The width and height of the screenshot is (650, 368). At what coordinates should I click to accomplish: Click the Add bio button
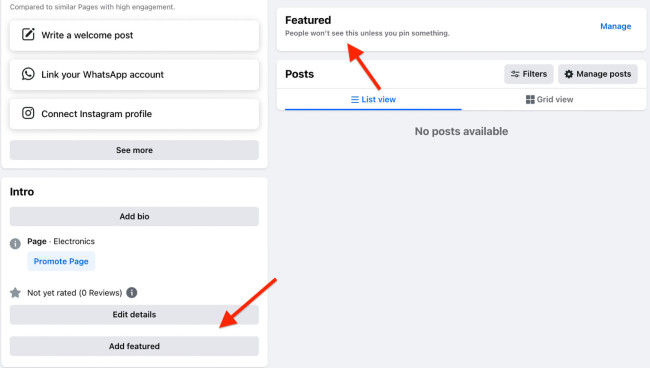click(x=134, y=216)
